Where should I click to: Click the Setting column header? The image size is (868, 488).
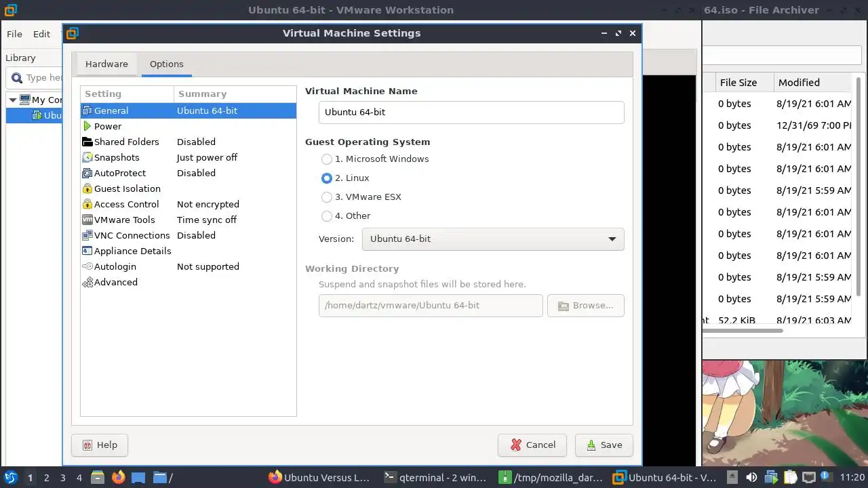pyautogui.click(x=127, y=94)
